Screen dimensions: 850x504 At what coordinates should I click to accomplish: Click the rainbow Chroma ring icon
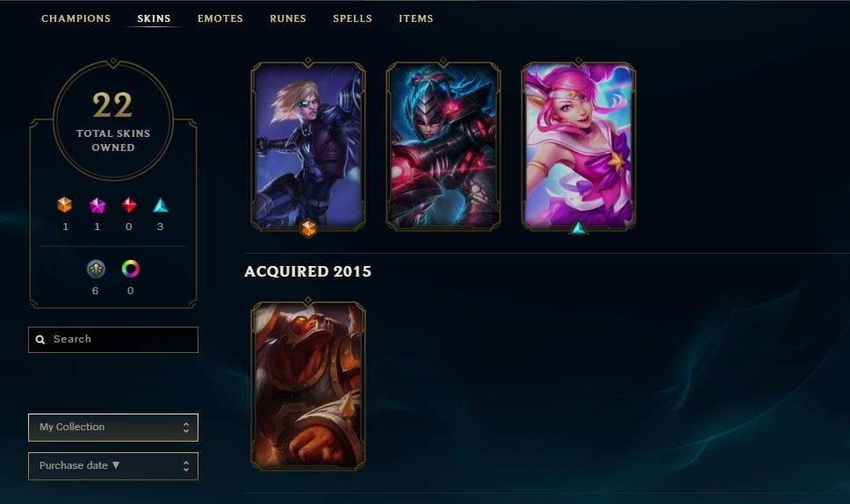pyautogui.click(x=131, y=269)
